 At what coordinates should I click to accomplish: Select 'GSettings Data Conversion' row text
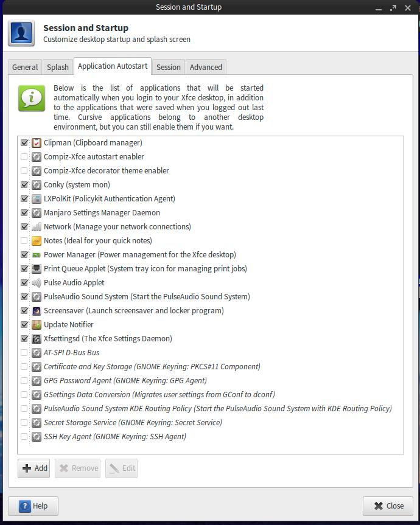(159, 395)
